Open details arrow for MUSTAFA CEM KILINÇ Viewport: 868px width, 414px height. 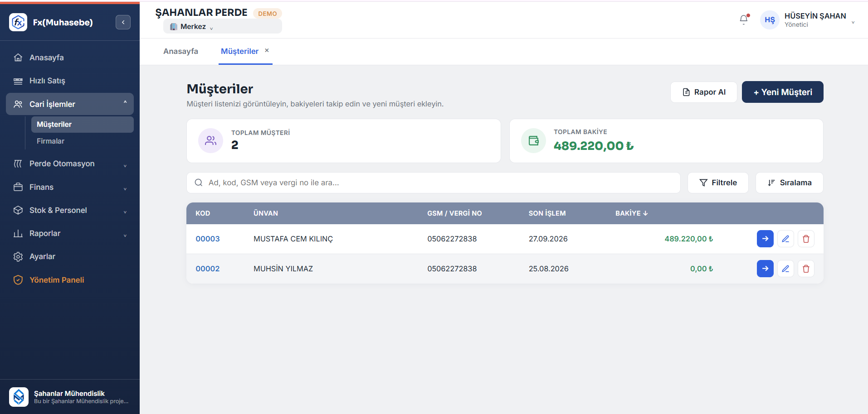(x=765, y=239)
